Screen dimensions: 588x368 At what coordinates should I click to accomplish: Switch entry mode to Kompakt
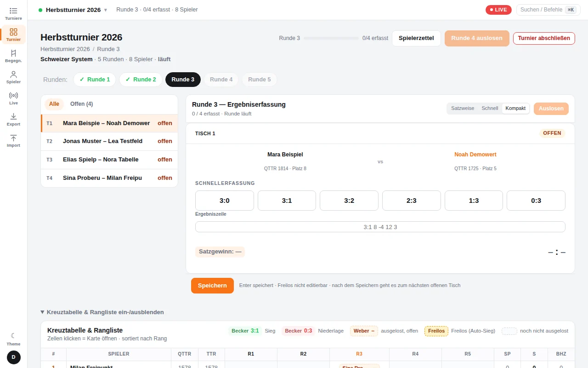pos(516,109)
